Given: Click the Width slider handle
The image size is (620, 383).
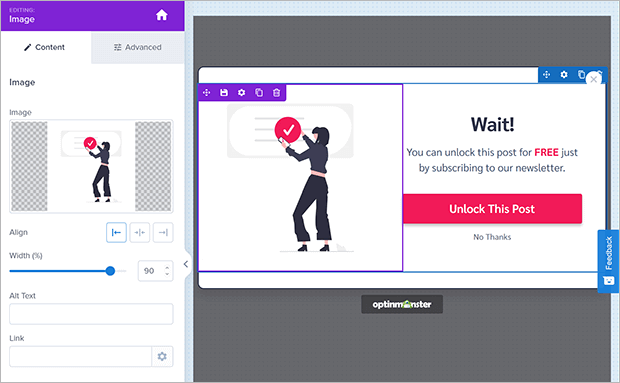Looking at the screenshot, I should coord(110,271).
